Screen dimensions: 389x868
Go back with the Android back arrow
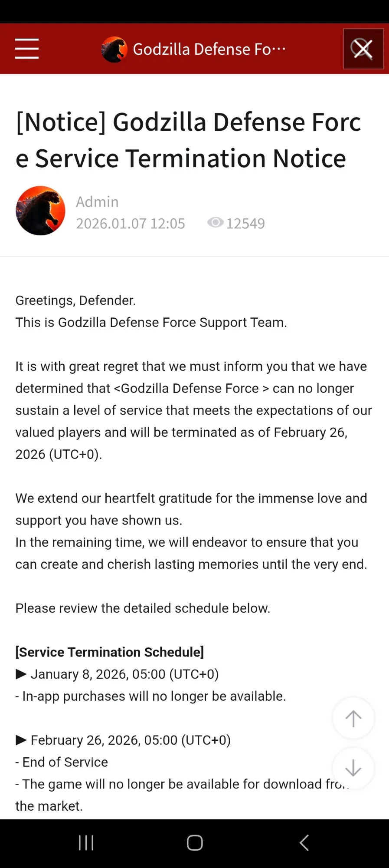[x=304, y=843]
